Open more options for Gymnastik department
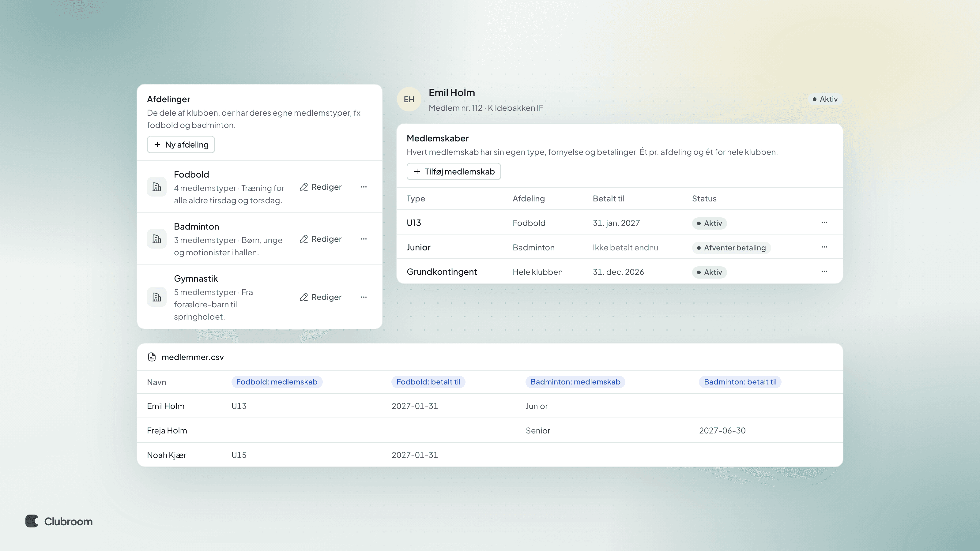Viewport: 980px width, 551px height. coord(364,297)
